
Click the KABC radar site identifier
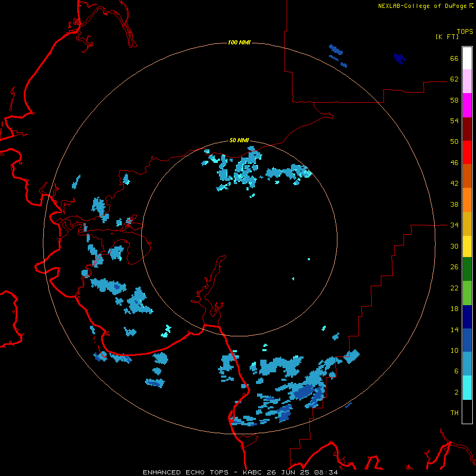pyautogui.click(x=253, y=472)
